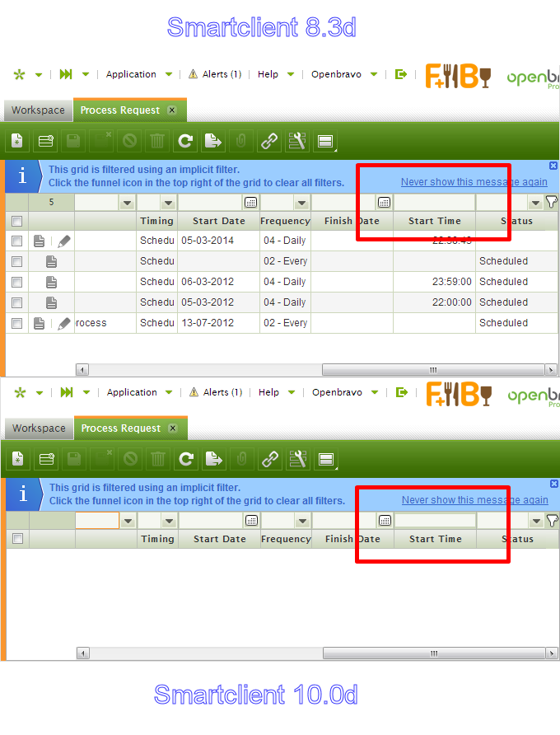Viewport: 560px width, 735px height.
Task: Tick select-all header checkbox in the lower grid
Action: (17, 539)
